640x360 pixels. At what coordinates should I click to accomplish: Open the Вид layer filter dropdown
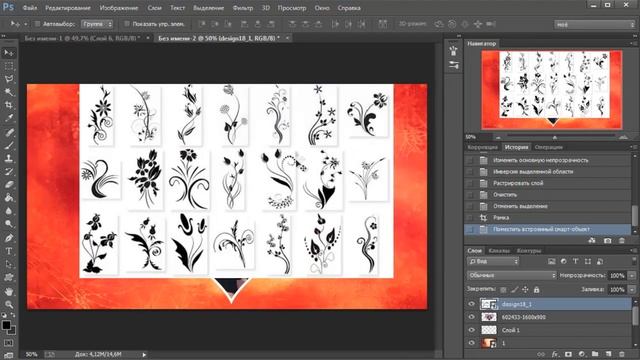493,262
